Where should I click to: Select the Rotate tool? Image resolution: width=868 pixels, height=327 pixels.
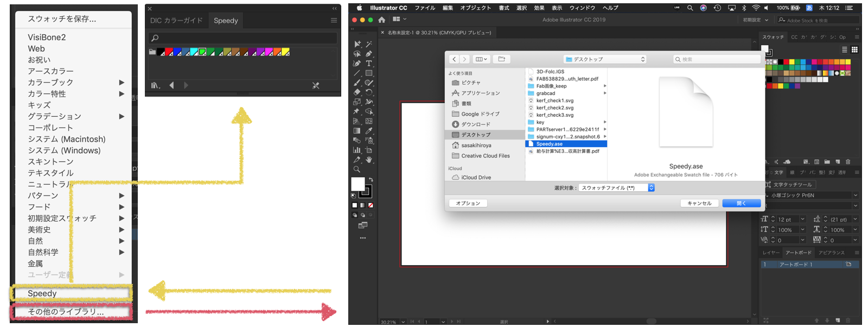coord(369,92)
